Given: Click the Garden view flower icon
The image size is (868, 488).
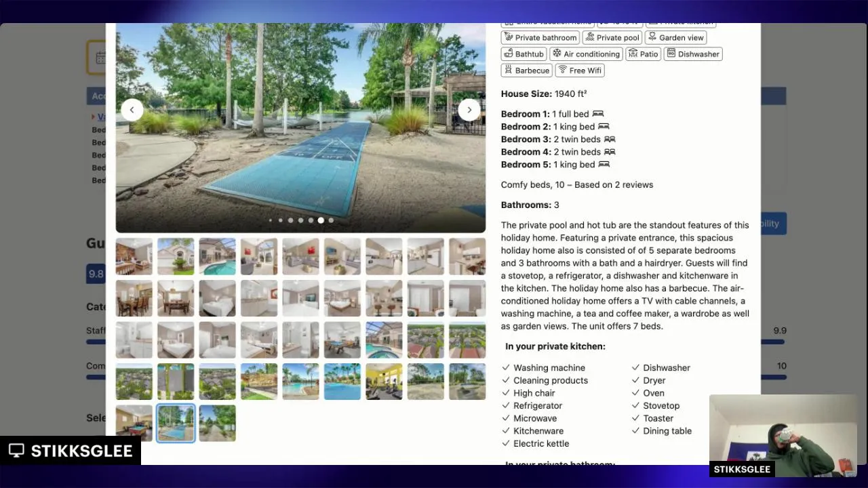Looking at the screenshot, I should 652,37.
